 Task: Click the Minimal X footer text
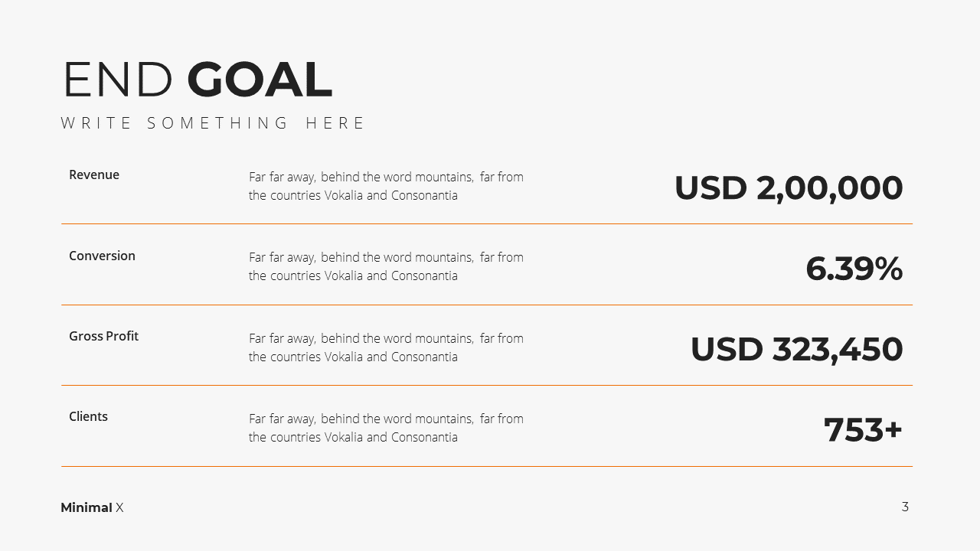92,507
